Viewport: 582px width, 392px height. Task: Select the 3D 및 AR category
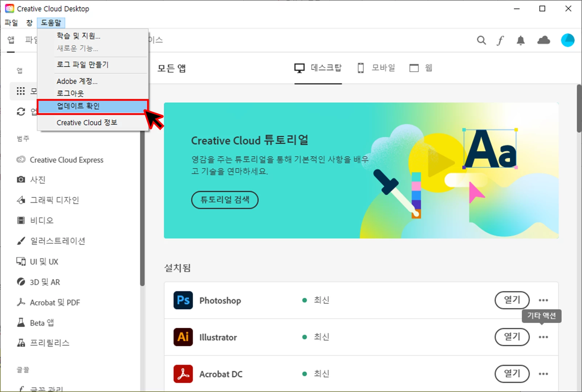click(38, 282)
